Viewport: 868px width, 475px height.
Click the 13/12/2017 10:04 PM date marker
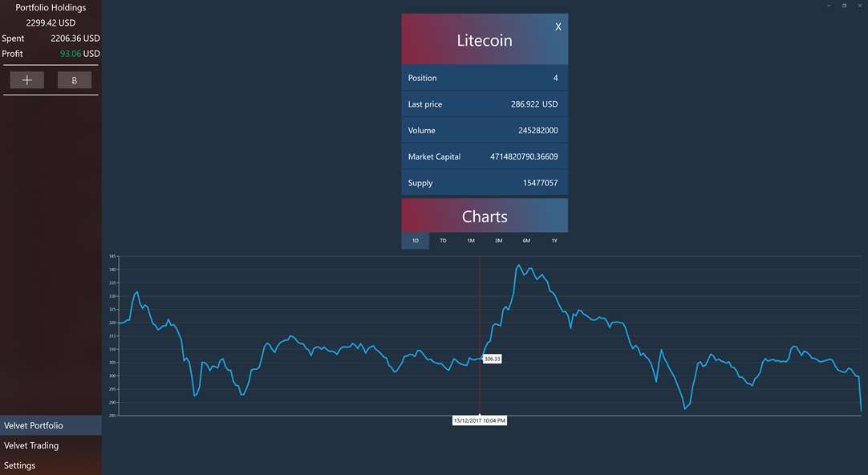[480, 420]
